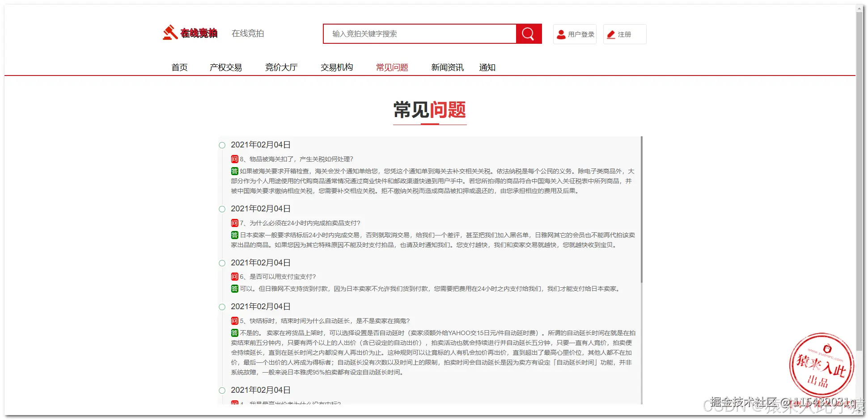Open the 新闻资讯 menu item

pos(447,67)
